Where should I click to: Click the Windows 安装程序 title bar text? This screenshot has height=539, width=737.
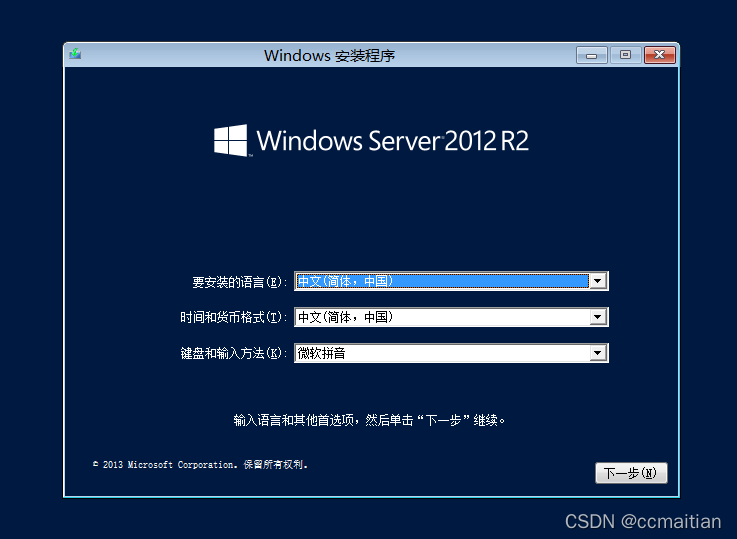pos(329,55)
